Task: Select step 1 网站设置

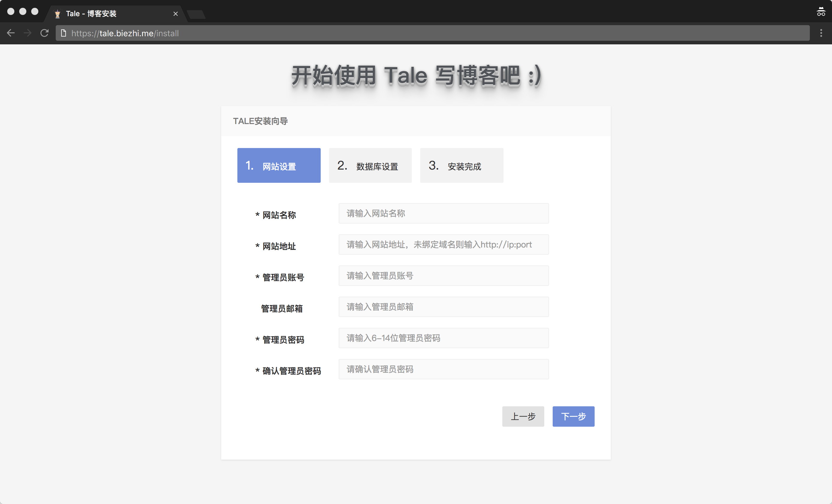Action: tap(279, 165)
